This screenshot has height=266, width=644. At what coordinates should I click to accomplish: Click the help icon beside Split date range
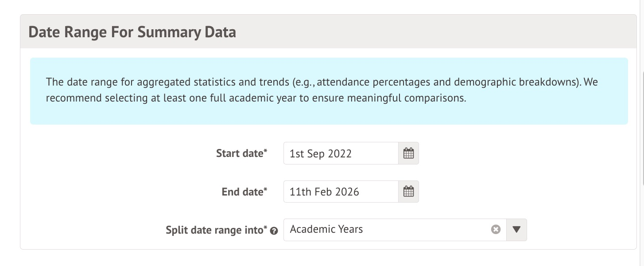click(274, 231)
